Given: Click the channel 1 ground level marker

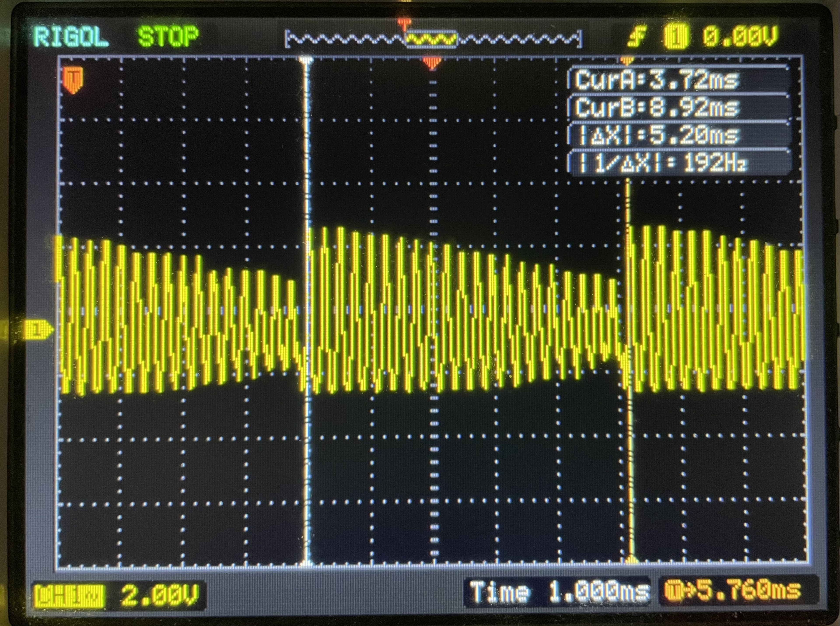Looking at the screenshot, I should 38,329.
